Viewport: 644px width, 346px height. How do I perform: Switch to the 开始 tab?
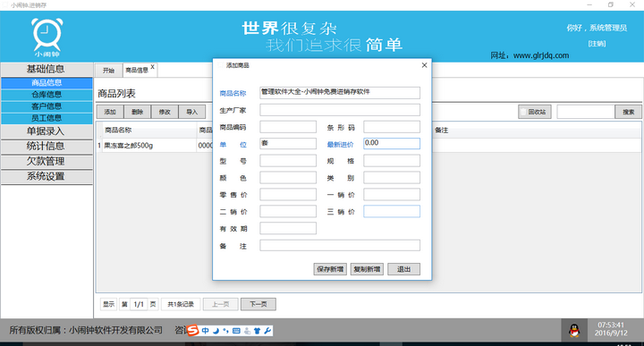tap(108, 71)
